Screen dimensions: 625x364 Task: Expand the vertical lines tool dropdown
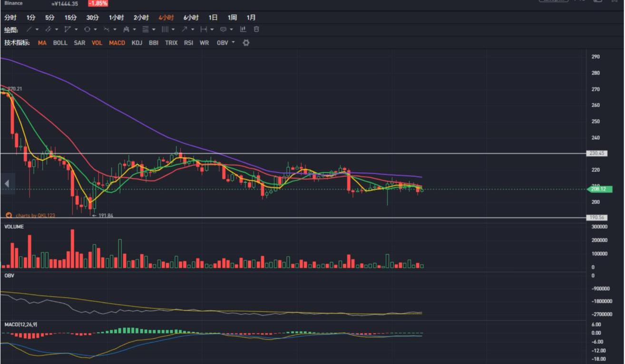click(x=173, y=29)
